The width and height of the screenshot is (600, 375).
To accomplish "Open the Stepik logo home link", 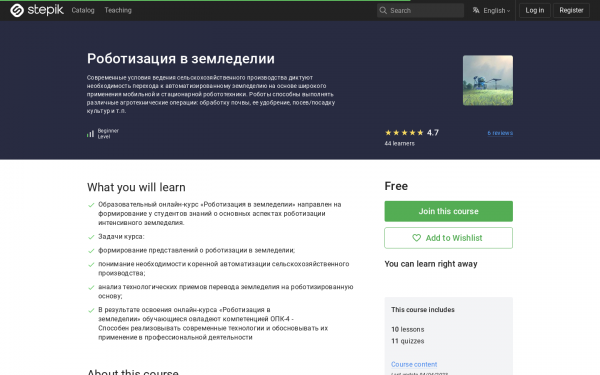I will 37,10.
